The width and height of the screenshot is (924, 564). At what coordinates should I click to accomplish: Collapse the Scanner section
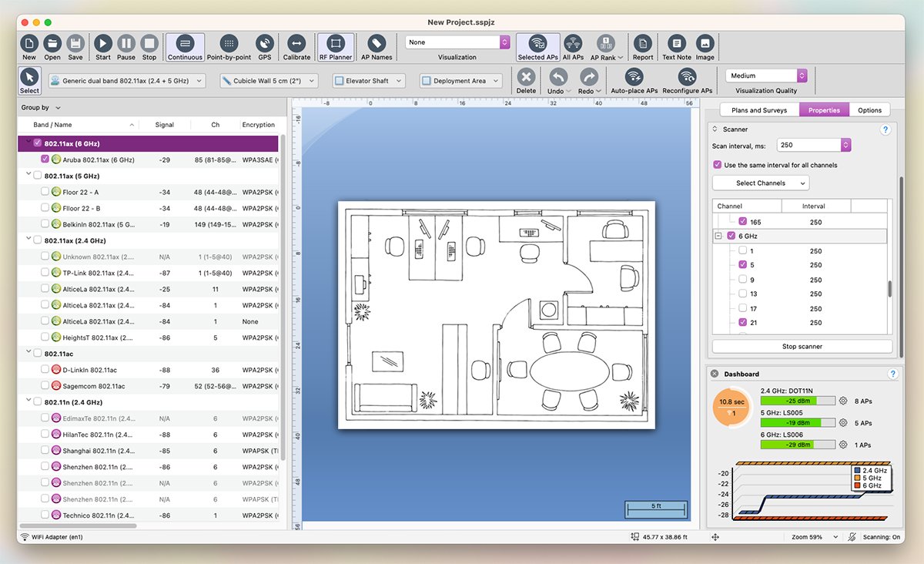coord(715,129)
